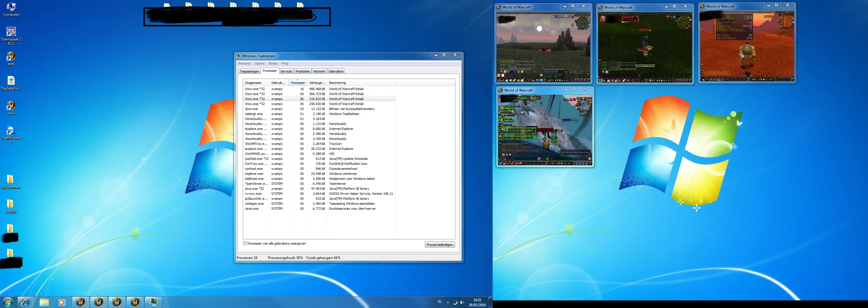
Task: Select the 'HB DK' folder icon
Action: point(11,206)
